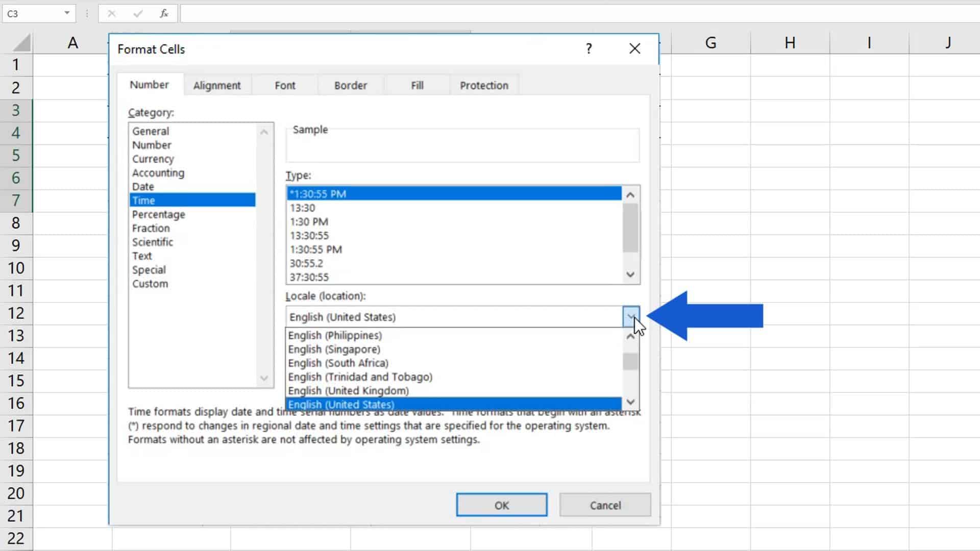Switch to the Alignment tab
The image size is (980, 551).
click(x=217, y=85)
